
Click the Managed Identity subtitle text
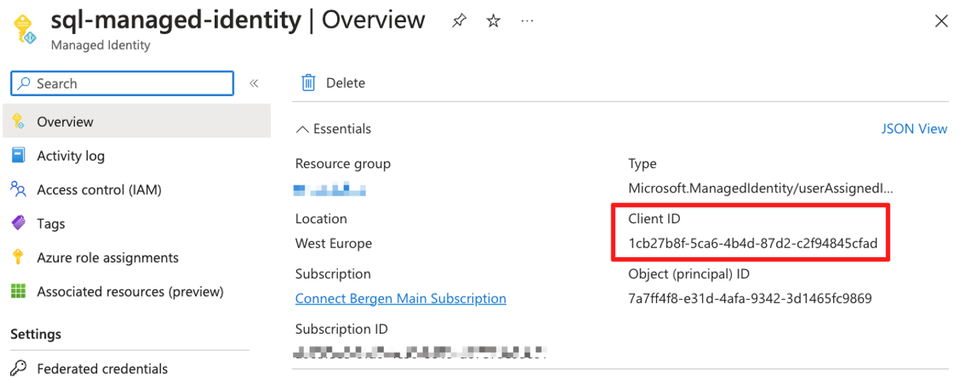100,45
